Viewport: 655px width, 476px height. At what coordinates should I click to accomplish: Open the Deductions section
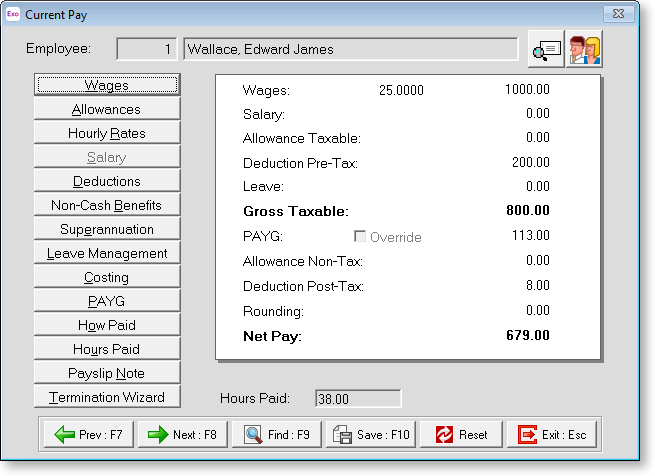[x=107, y=181]
